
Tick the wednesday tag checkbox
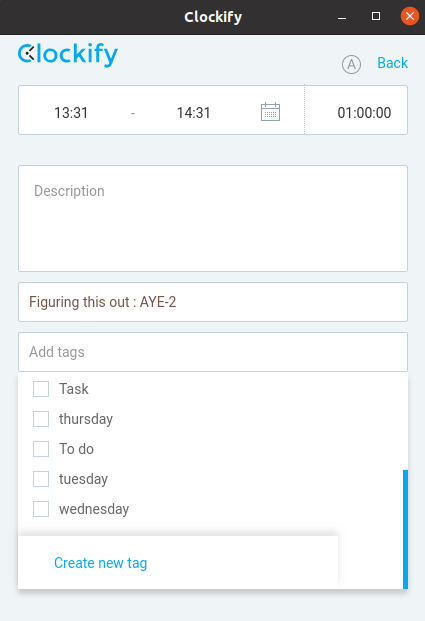coord(41,509)
